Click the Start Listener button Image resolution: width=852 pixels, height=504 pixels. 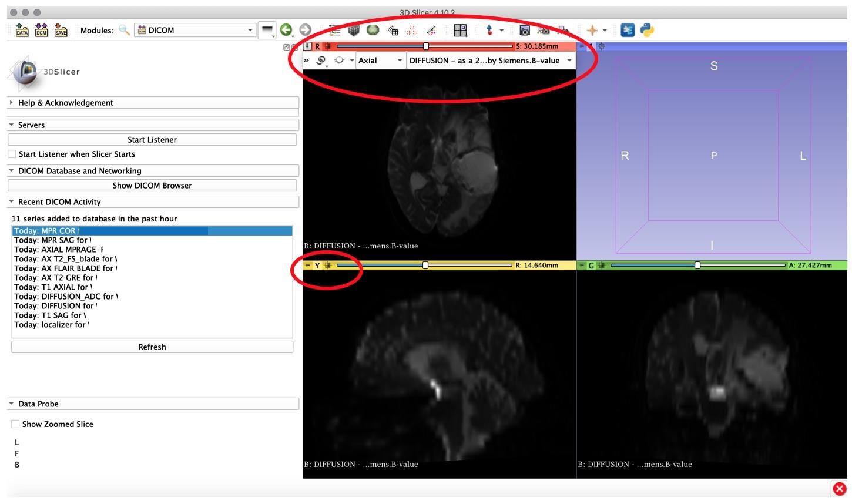(152, 139)
